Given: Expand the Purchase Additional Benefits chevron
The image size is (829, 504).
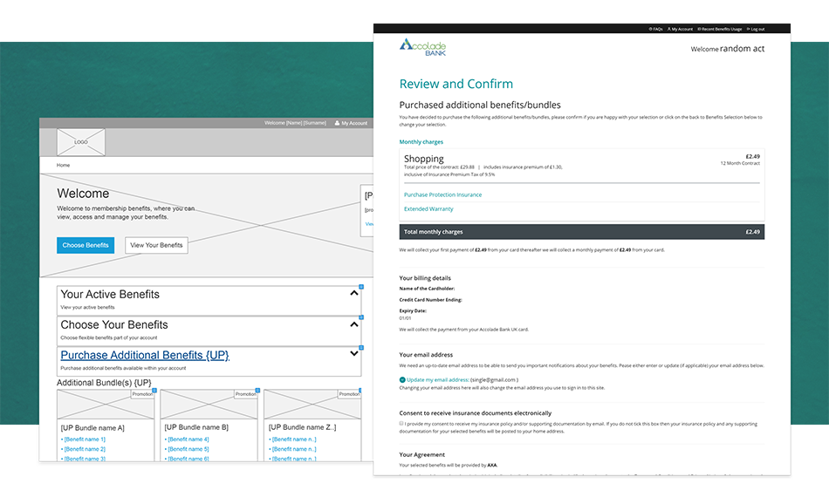Looking at the screenshot, I should pos(353,353).
